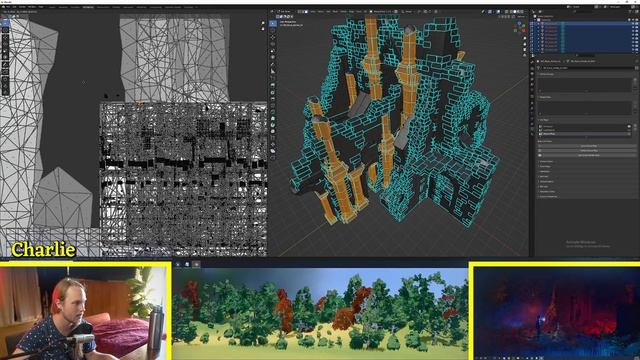This screenshot has width=640, height=360.
Task: Expand the Remesh panel
Action: pyautogui.click(x=544, y=187)
